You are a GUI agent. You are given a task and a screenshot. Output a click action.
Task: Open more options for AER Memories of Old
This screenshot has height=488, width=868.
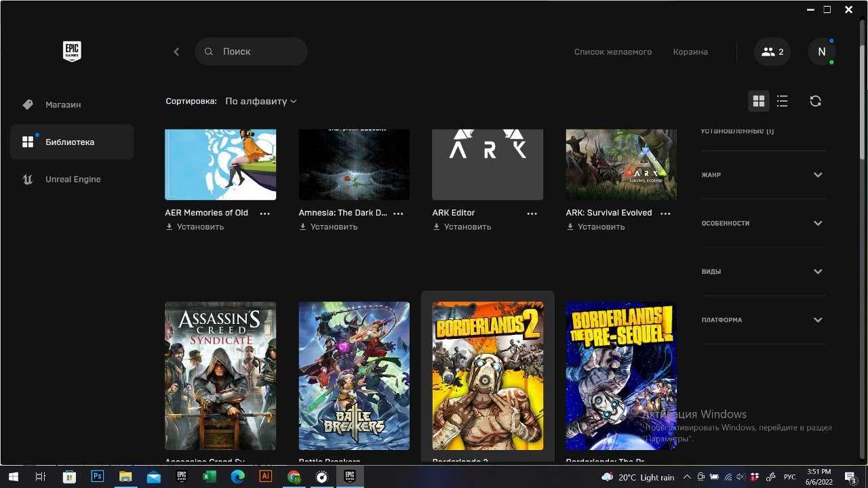click(x=265, y=213)
